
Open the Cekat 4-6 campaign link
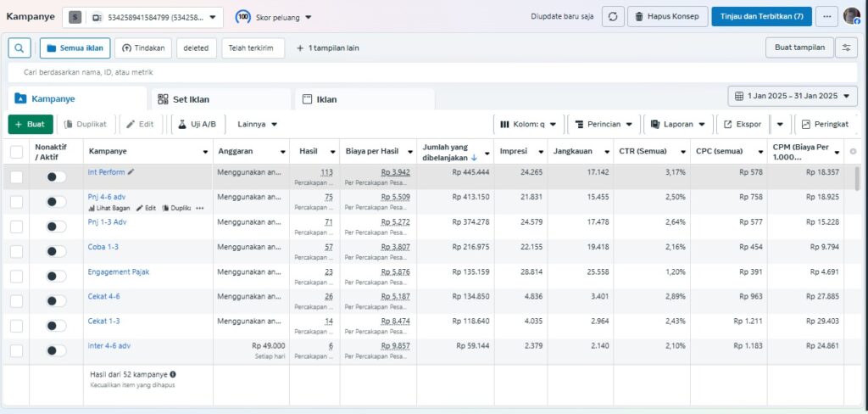pos(105,297)
